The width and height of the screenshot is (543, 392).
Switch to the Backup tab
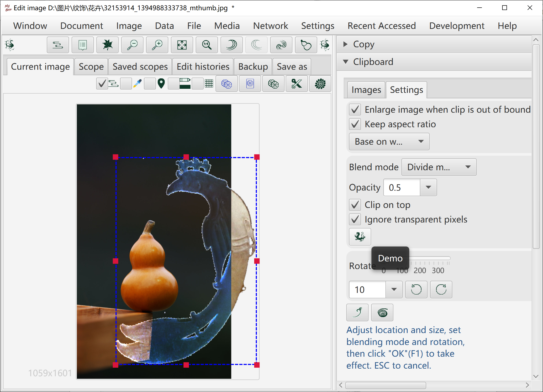click(253, 67)
